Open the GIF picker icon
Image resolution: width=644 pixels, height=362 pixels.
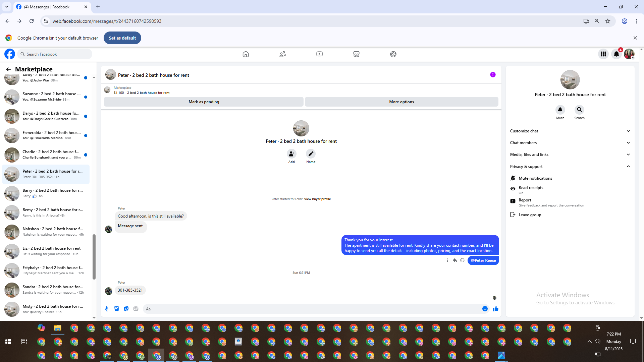tap(136, 309)
